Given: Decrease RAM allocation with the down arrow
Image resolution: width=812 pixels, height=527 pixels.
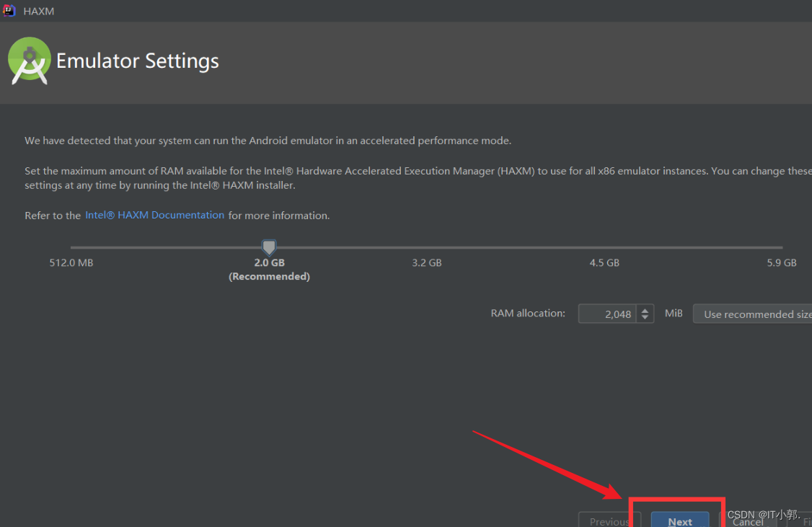Looking at the screenshot, I should [645, 317].
